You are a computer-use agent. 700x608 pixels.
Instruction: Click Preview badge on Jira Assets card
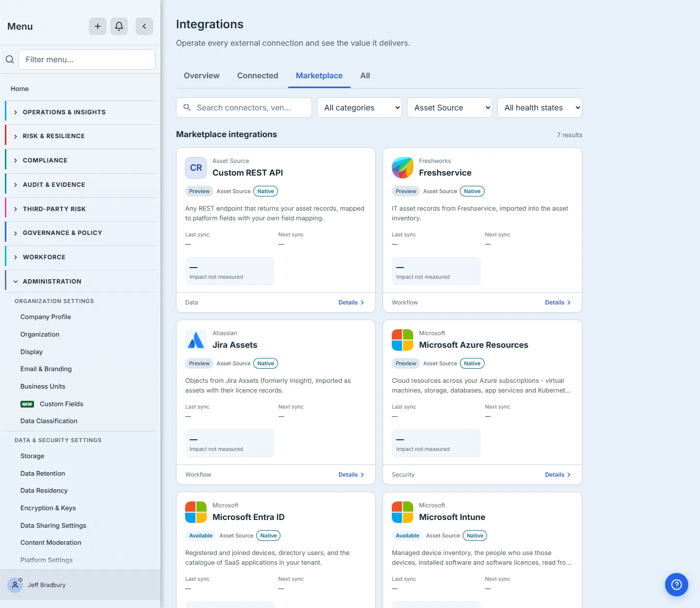[x=199, y=363]
